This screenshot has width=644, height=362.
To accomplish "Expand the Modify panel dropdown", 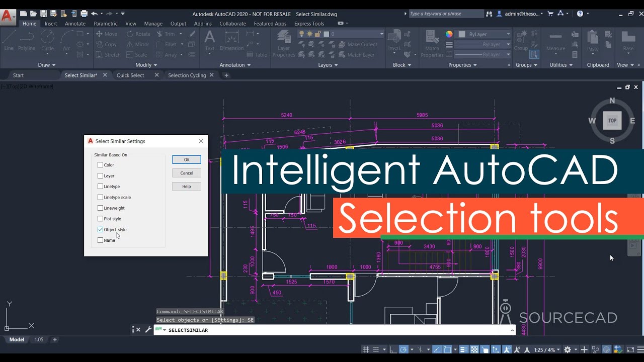I will (x=146, y=65).
